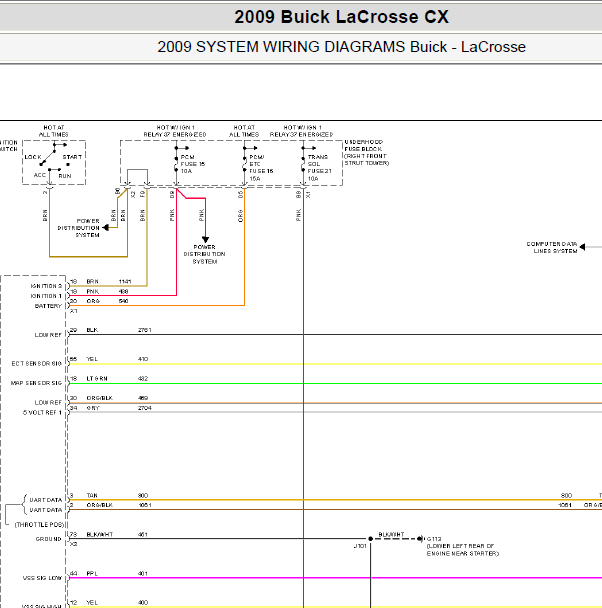This screenshot has height=608, width=602.
Task: Click the RUN label in the ignition switch
Action: coord(65,176)
